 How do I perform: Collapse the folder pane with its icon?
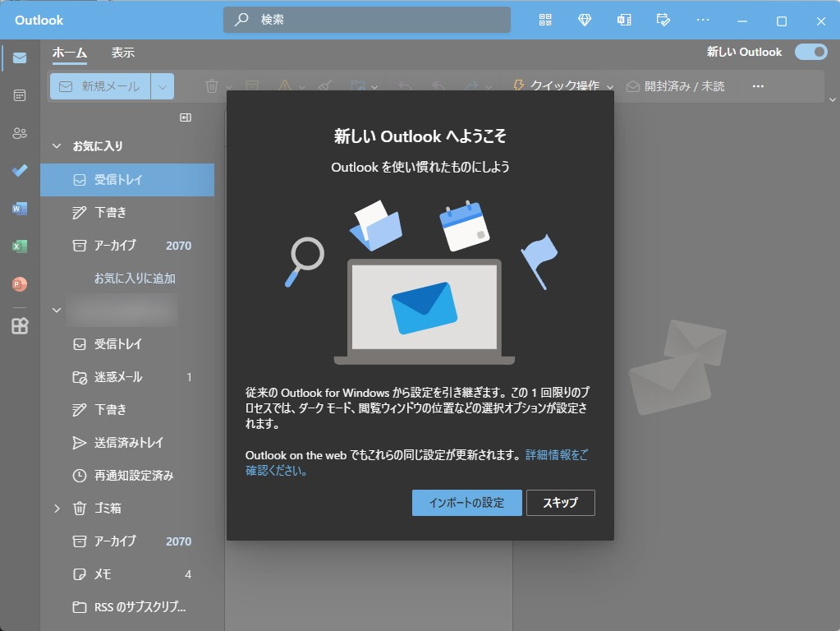(186, 117)
